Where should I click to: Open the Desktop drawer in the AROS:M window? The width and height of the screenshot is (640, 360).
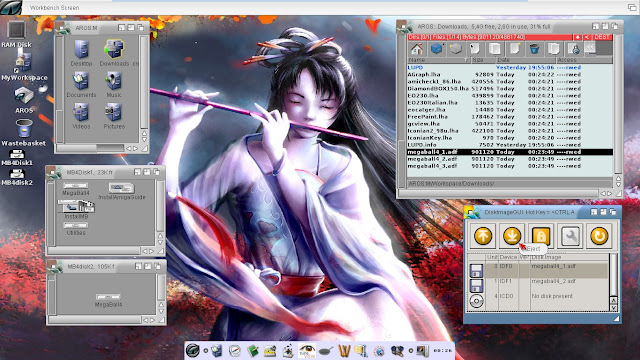[81, 53]
